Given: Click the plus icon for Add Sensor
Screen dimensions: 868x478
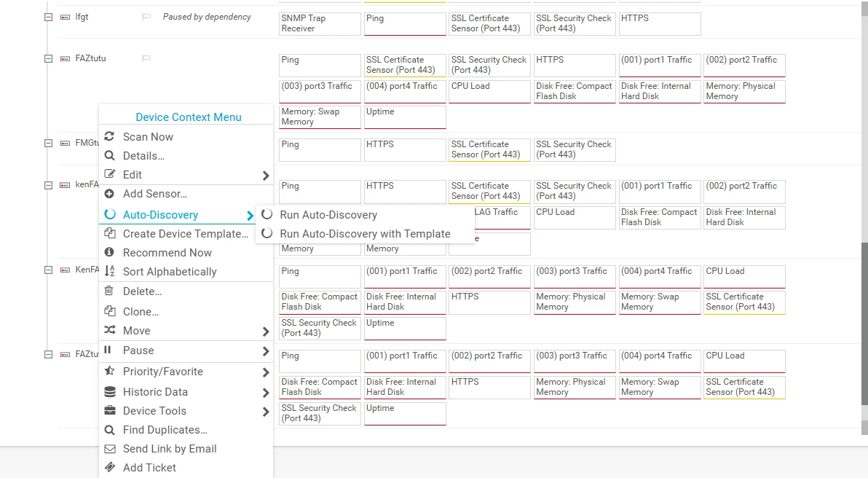Looking at the screenshot, I should tap(110, 194).
